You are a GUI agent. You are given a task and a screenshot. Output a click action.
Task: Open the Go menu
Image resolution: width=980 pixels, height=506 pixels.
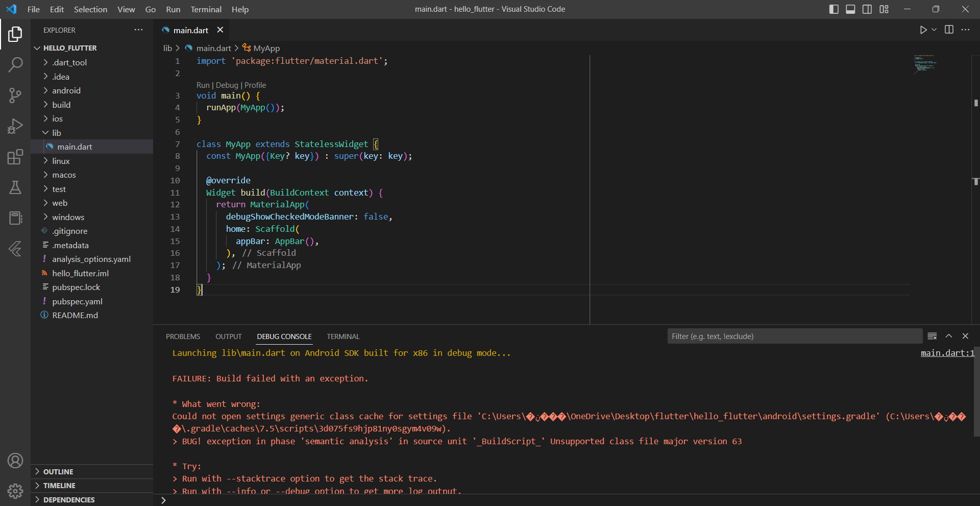coord(151,9)
